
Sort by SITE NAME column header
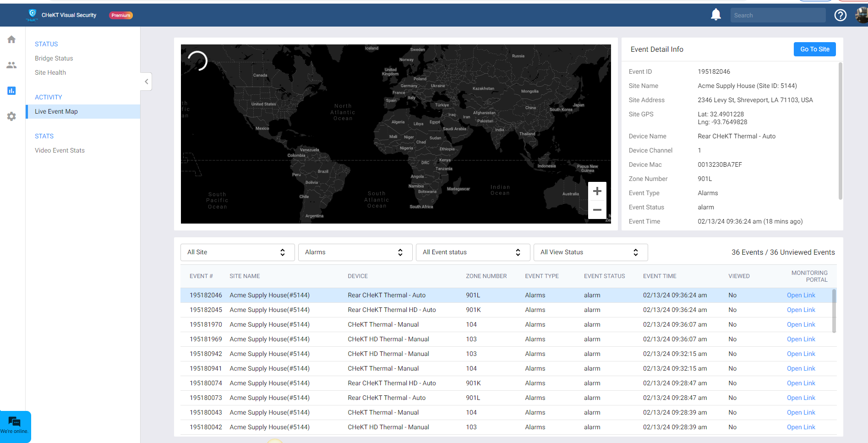[245, 276]
